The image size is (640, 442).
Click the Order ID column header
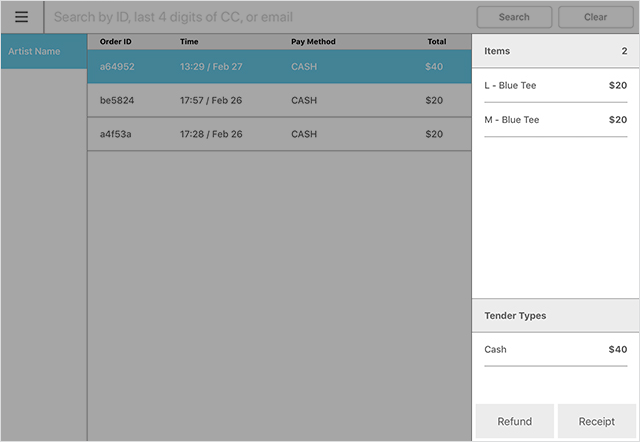[116, 42]
